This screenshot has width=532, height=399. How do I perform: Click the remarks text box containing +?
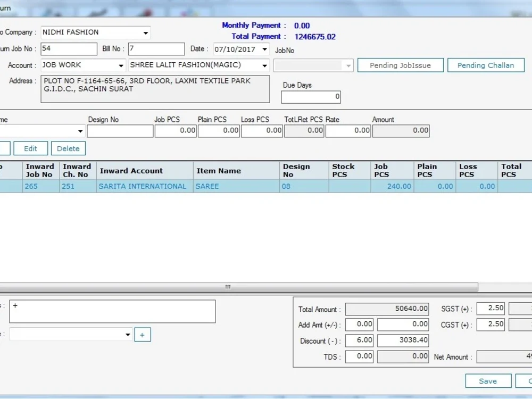[112, 311]
